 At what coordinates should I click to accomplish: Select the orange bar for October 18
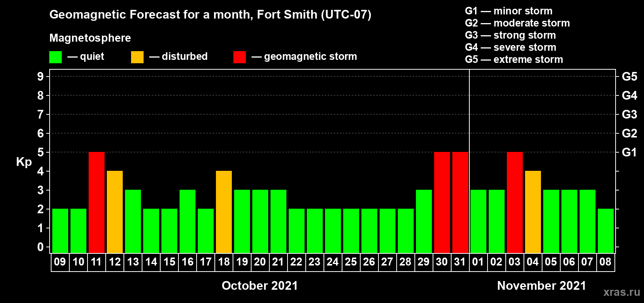224,212
